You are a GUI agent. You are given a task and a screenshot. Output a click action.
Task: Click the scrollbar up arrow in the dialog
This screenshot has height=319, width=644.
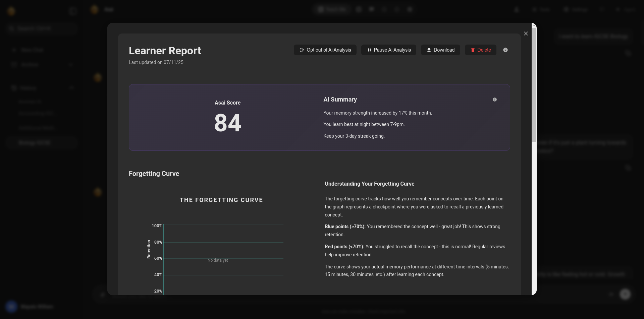pos(534,25)
